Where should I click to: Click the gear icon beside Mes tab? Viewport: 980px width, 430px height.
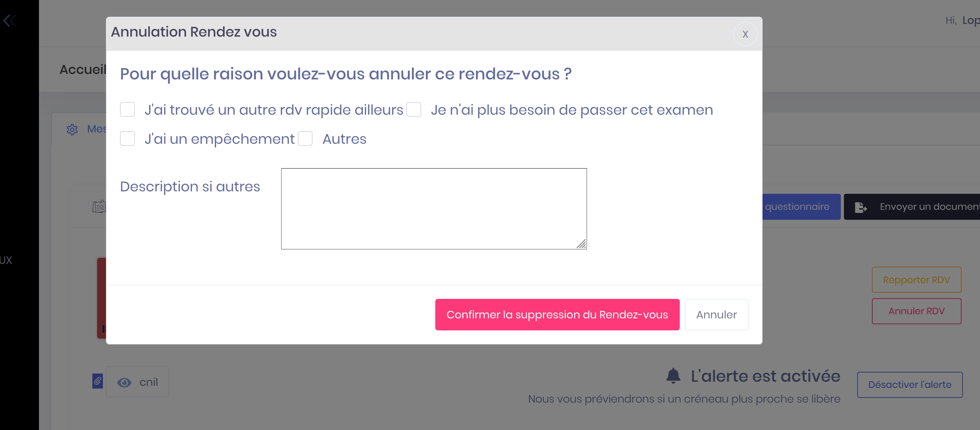point(72,129)
